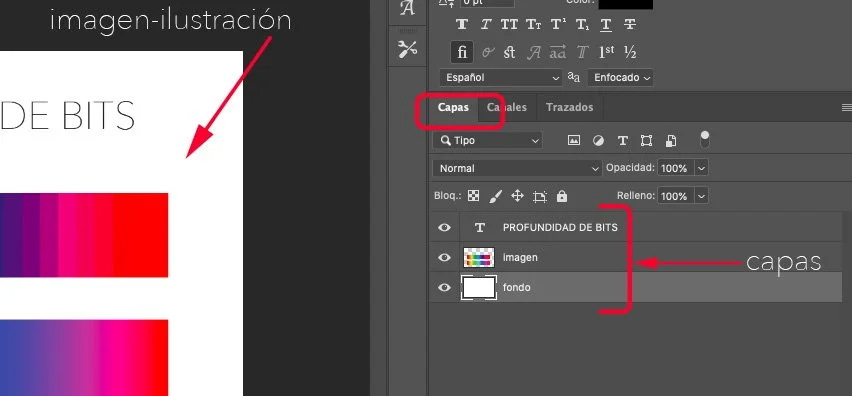Open the tools panel icon in side dock

pos(407,49)
